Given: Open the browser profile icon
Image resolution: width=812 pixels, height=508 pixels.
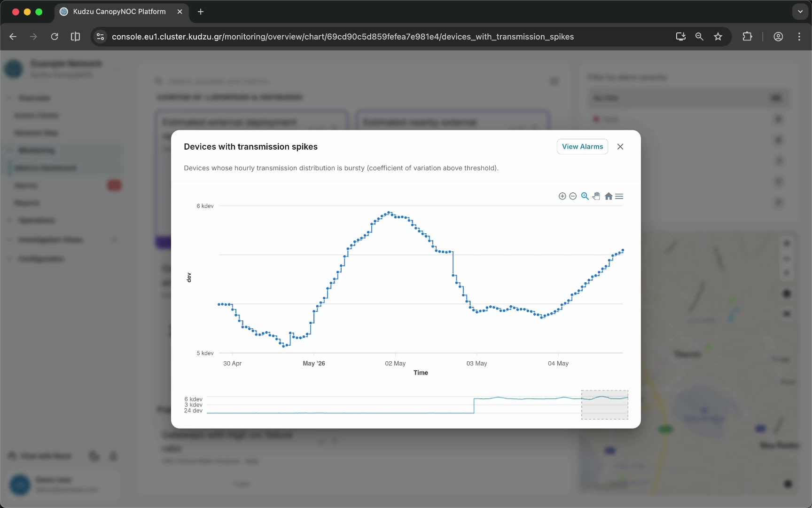Looking at the screenshot, I should [x=778, y=37].
